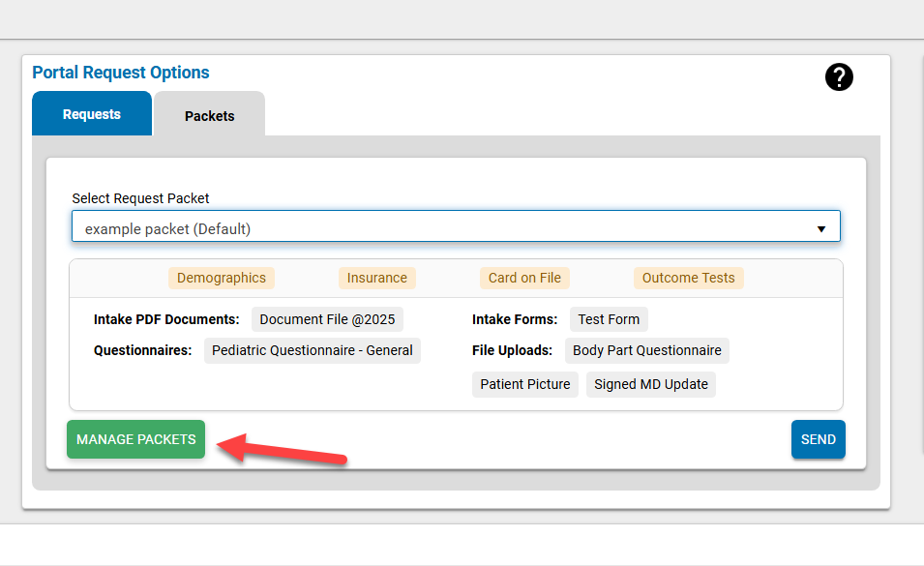Select the Demographics tag
The image size is (924, 566).
(x=222, y=278)
